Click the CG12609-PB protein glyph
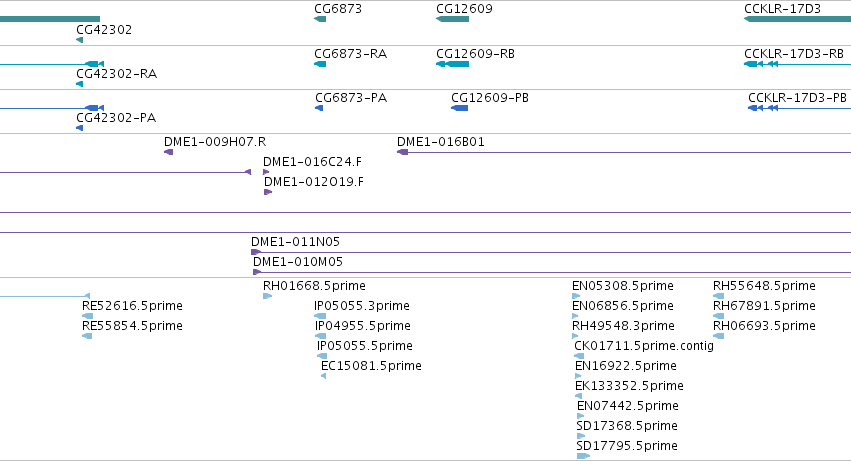The width and height of the screenshot is (851, 461). click(460, 108)
